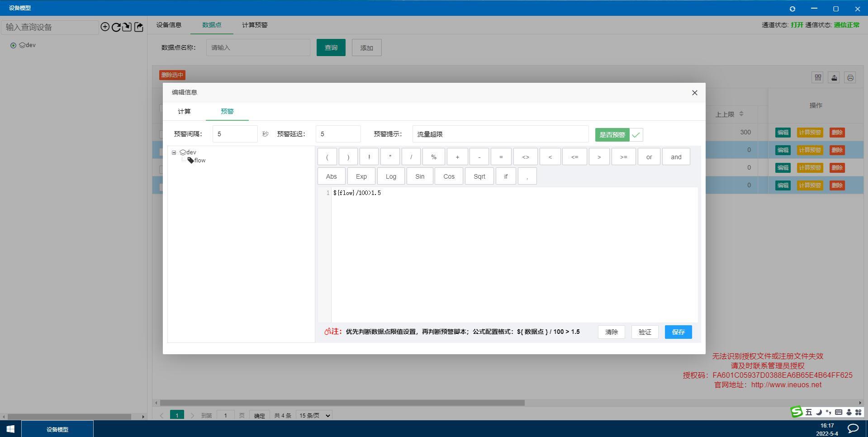The image size is (868, 437).
Task: Open the 15 条/页 page size dropdown
Action: [315, 415]
